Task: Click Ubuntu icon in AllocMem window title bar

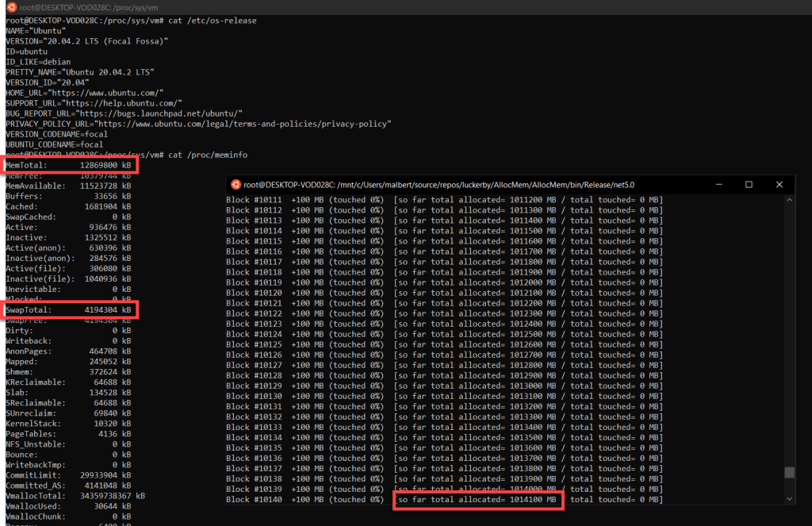Action: [236, 184]
